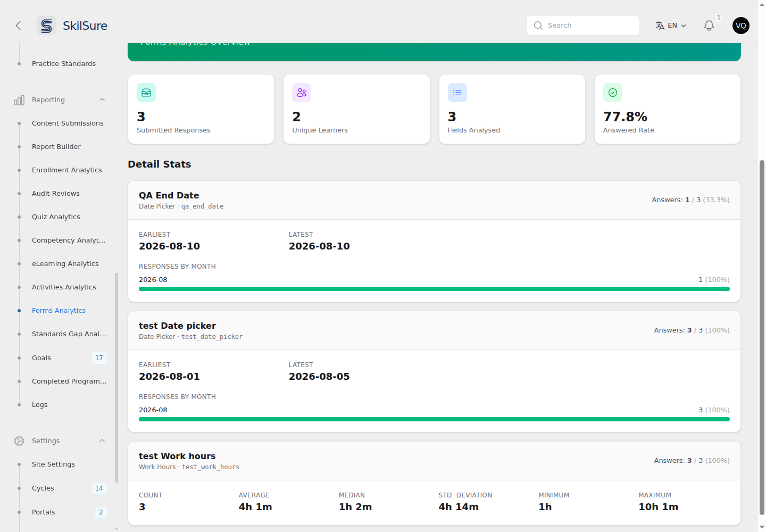Open Content Submissions page
This screenshot has height=532, width=766.
(68, 123)
